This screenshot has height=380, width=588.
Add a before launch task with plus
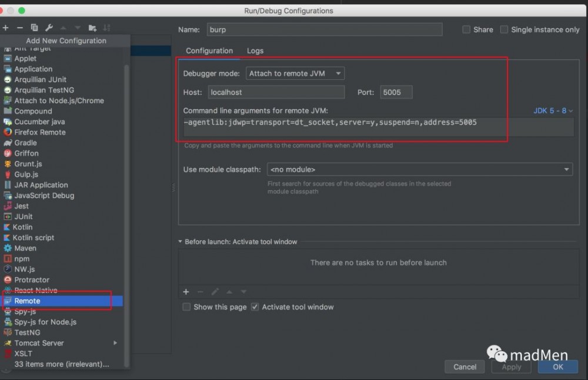click(x=186, y=291)
